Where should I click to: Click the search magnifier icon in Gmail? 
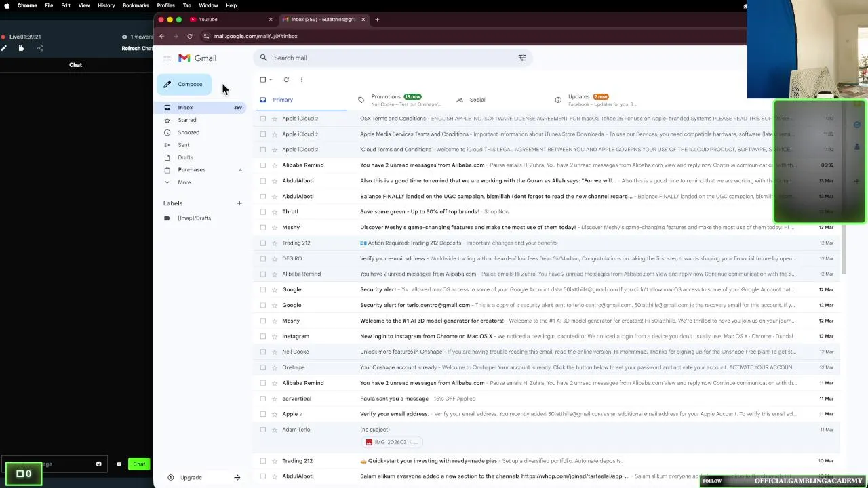(x=264, y=58)
